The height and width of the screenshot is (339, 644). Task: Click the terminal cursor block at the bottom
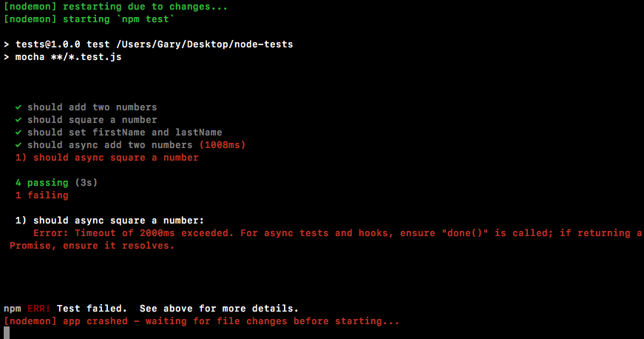tap(7, 333)
